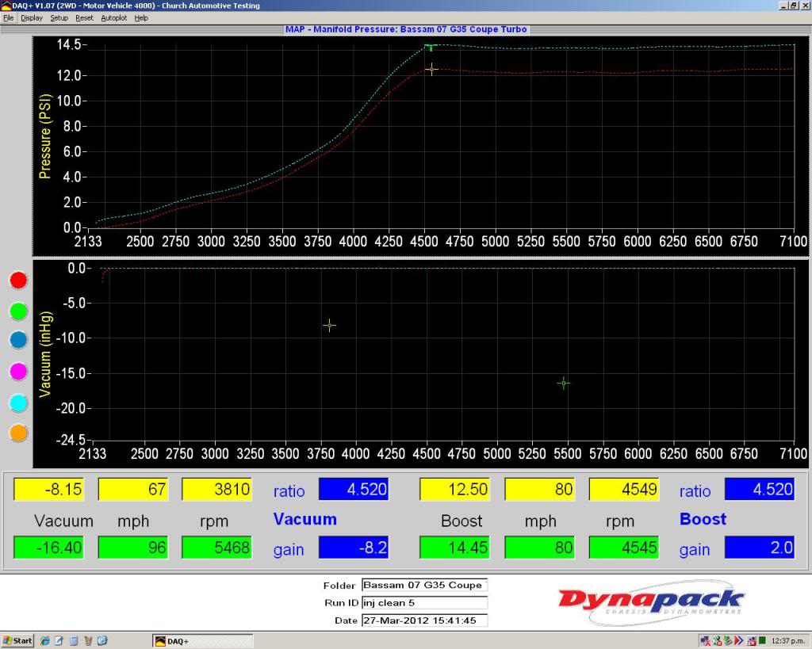Select the blue run color circle
The width and height of the screenshot is (812, 649).
coord(19,340)
